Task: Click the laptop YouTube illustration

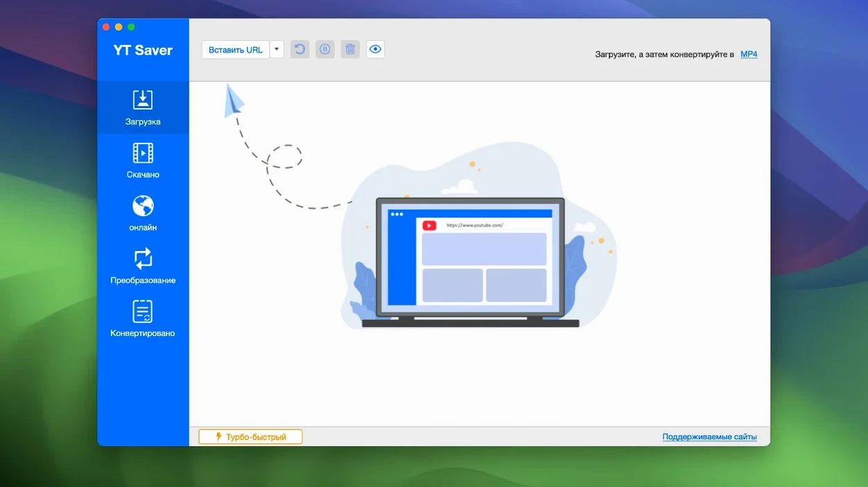Action: click(471, 263)
